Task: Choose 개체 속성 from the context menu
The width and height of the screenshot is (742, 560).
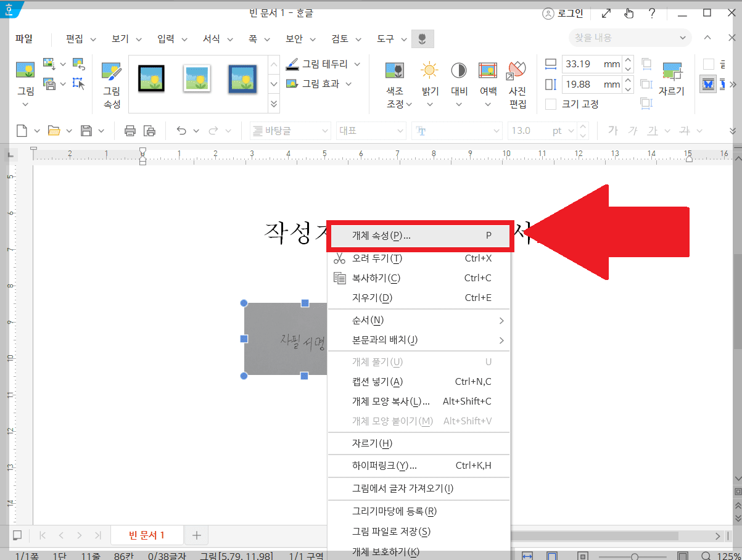Action: click(x=419, y=235)
